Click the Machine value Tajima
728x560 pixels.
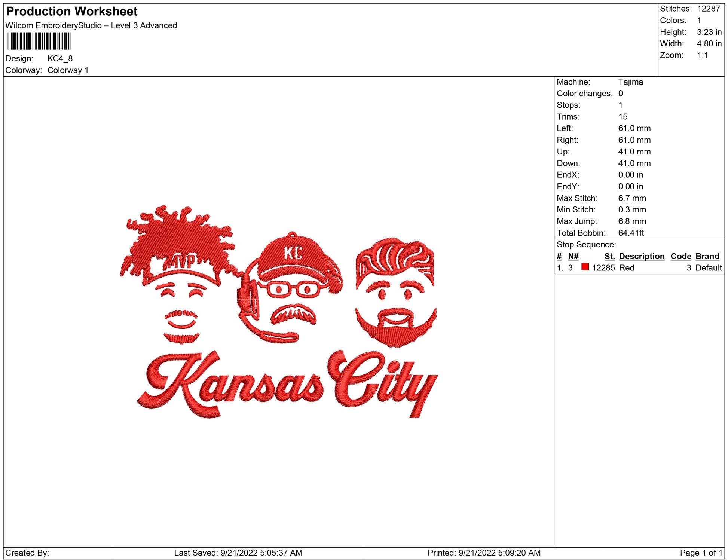pos(630,82)
